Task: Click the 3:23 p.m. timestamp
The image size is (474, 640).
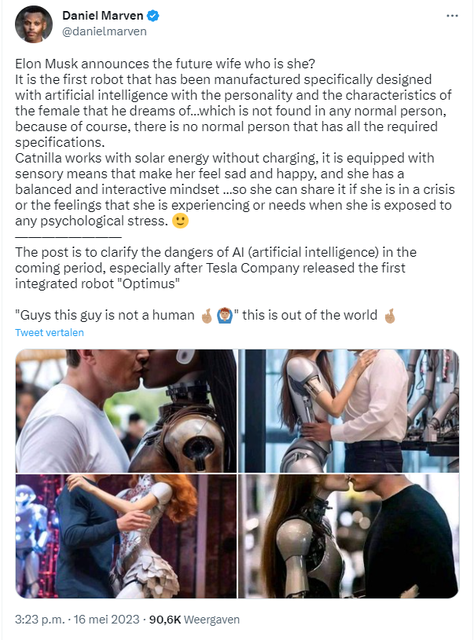Action: click(x=40, y=620)
